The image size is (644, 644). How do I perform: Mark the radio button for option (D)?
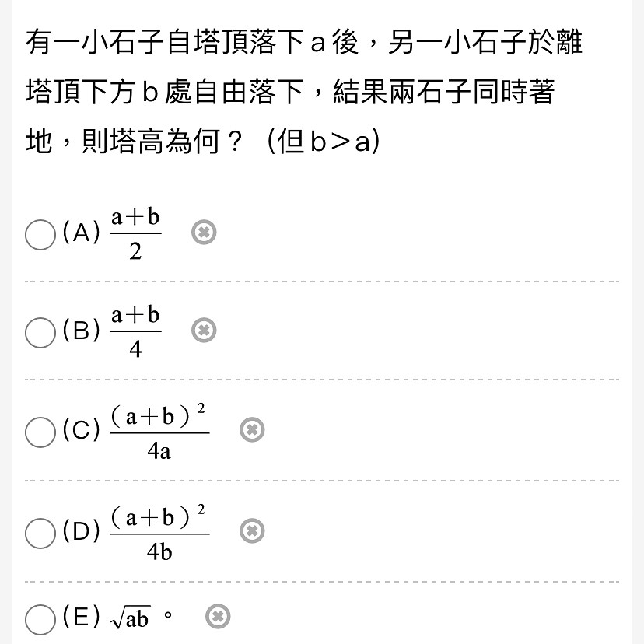coord(40,533)
